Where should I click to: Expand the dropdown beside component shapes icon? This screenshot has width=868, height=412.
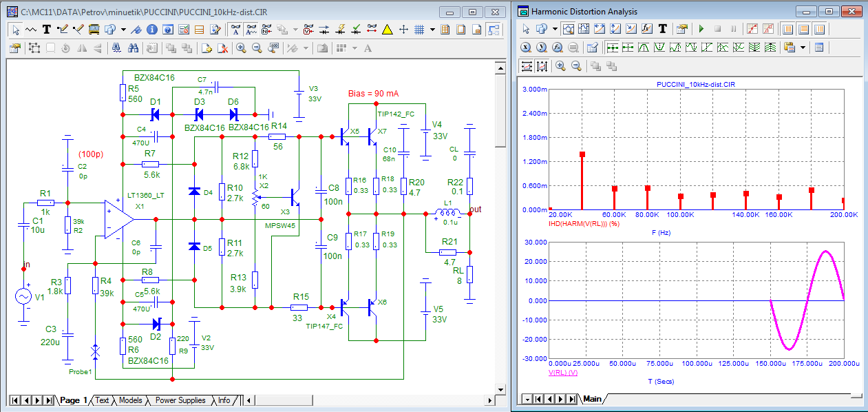pos(123,30)
